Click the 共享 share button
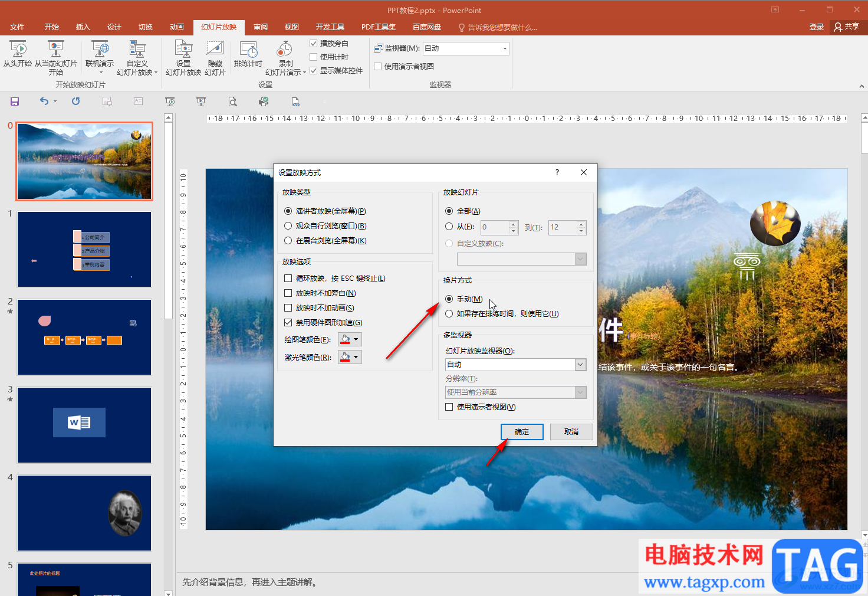The height and width of the screenshot is (596, 868). pos(847,27)
